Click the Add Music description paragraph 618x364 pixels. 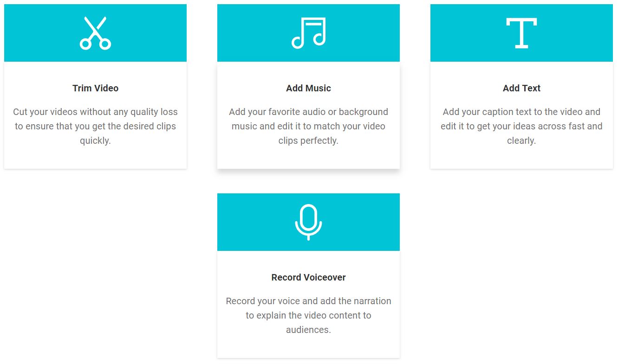tap(308, 126)
